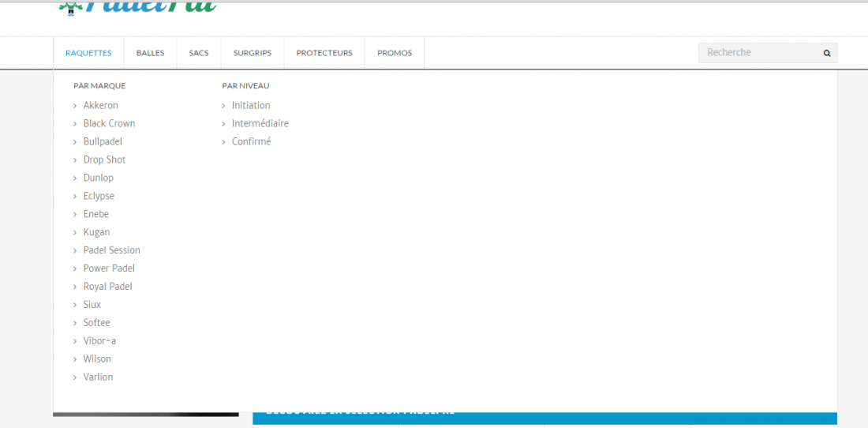Click the search magnifier icon

[x=827, y=54]
